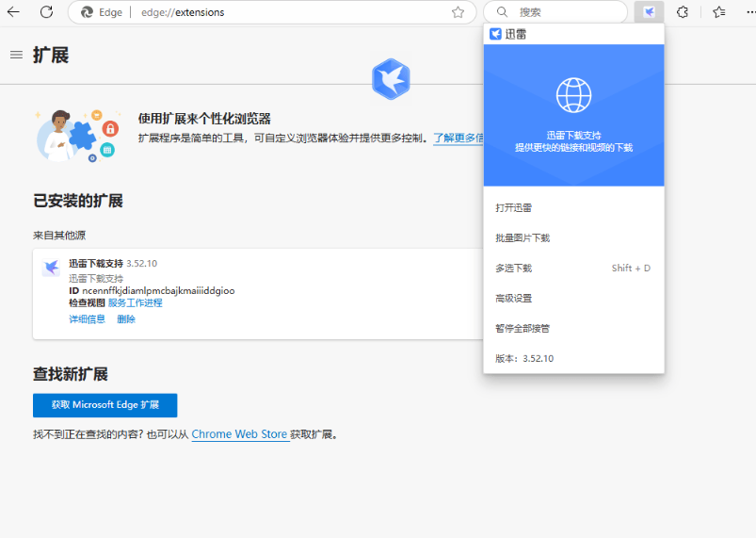Click the 来自其他源 label
The width and height of the screenshot is (756, 538).
pyautogui.click(x=59, y=236)
